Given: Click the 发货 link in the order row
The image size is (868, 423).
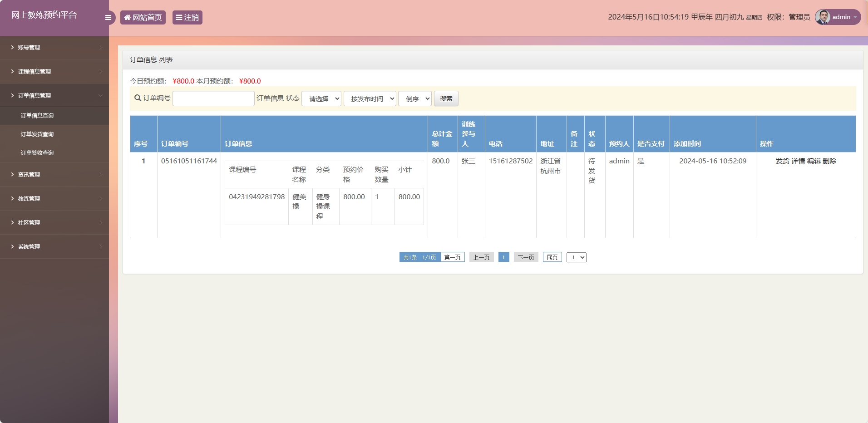Looking at the screenshot, I should [x=782, y=161].
